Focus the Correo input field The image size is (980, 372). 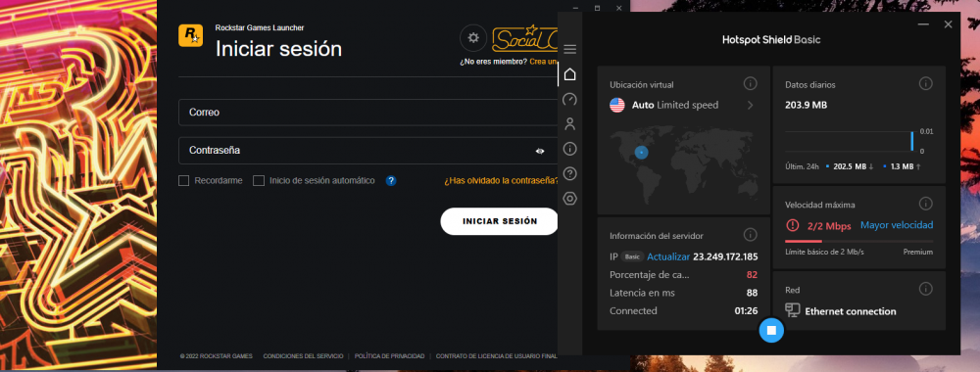(x=367, y=113)
